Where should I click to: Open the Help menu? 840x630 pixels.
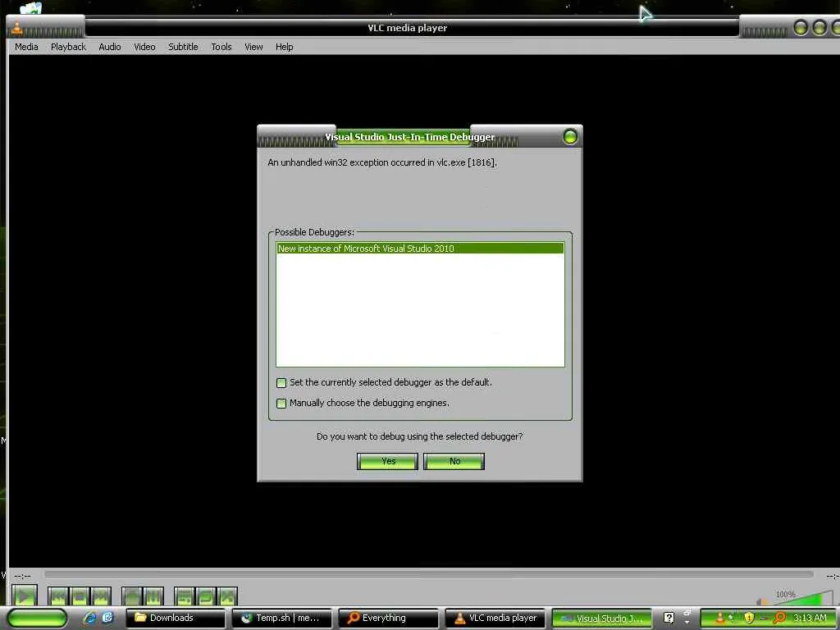(x=285, y=47)
